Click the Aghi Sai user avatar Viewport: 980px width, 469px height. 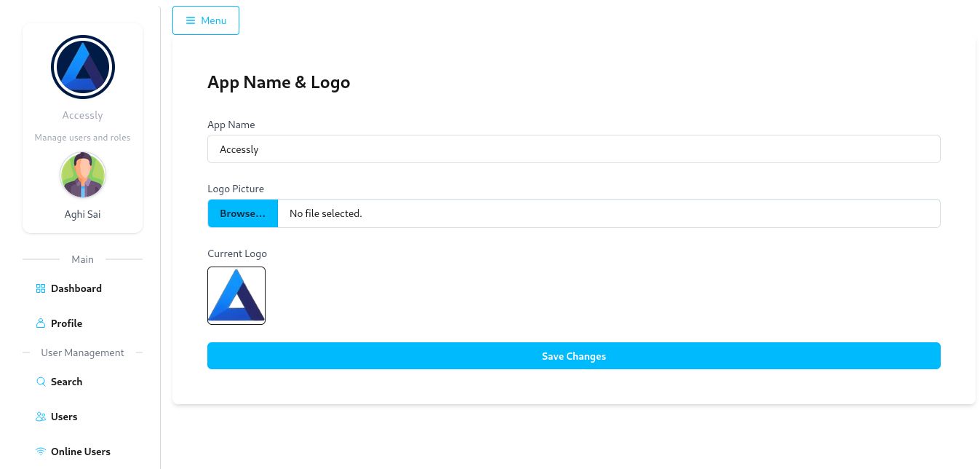(x=83, y=175)
